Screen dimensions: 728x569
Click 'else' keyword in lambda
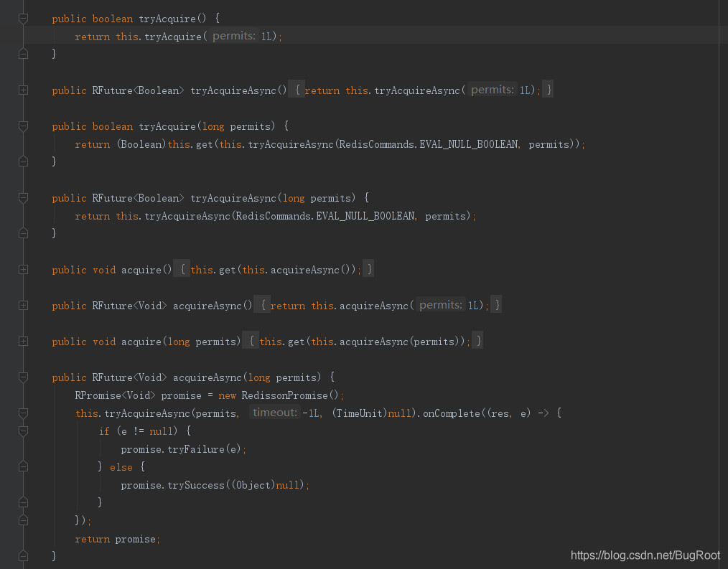121,467
